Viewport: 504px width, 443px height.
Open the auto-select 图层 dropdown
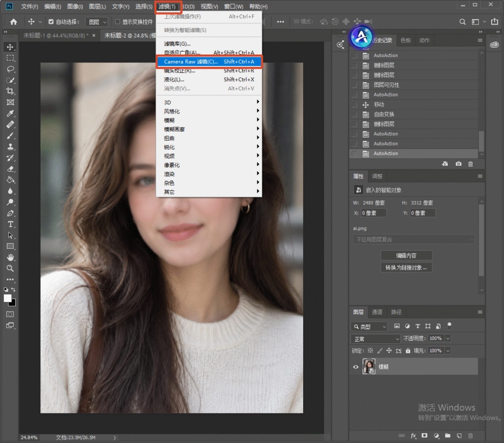tap(97, 22)
